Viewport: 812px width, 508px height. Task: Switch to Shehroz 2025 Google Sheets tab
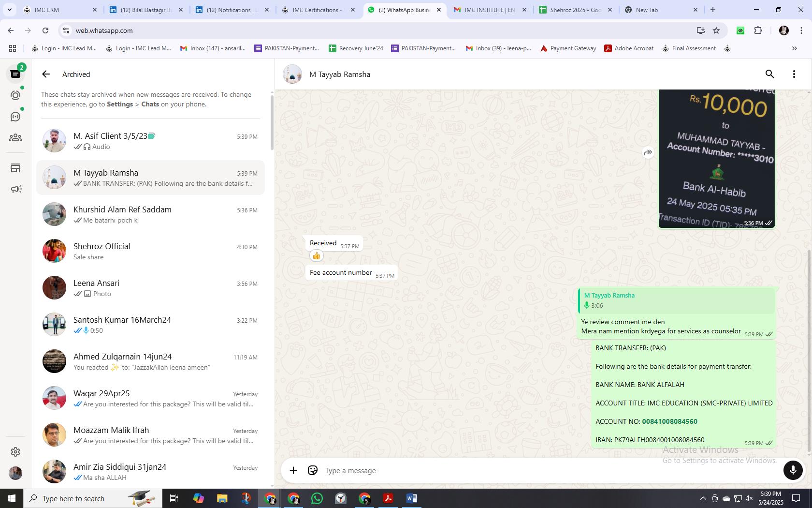575,10
